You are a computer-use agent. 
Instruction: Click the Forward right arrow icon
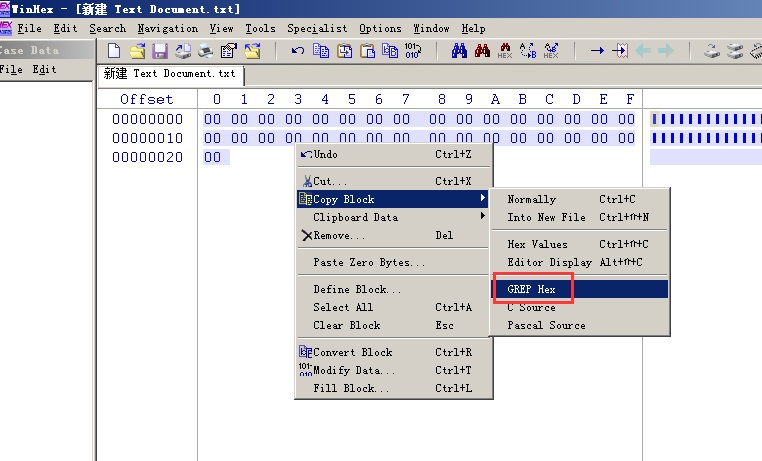[x=666, y=51]
